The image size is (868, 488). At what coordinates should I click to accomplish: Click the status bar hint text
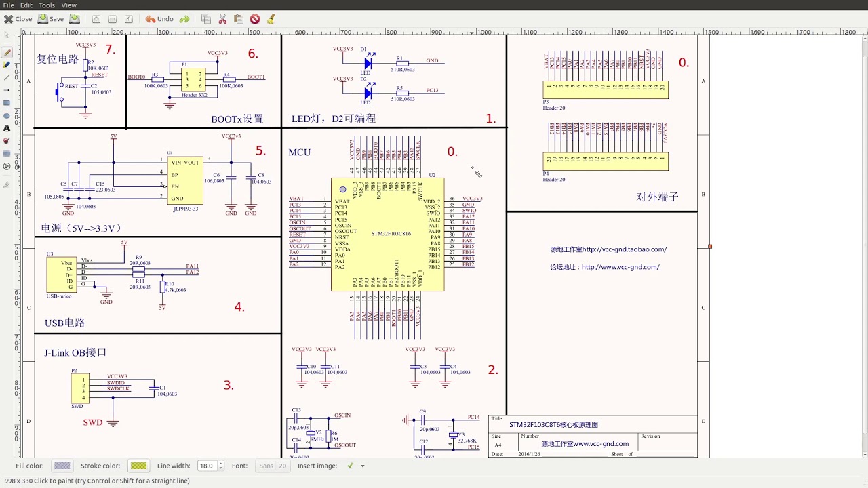pyautogui.click(x=96, y=481)
